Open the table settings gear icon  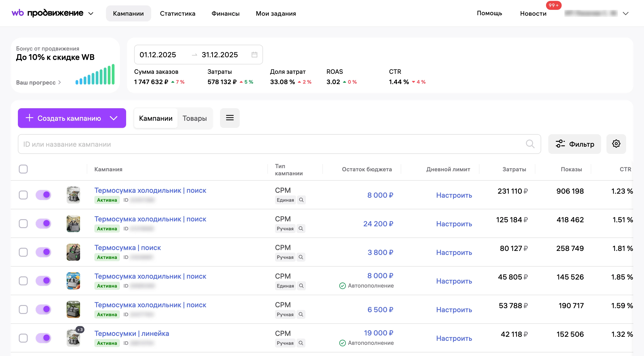tap(616, 144)
